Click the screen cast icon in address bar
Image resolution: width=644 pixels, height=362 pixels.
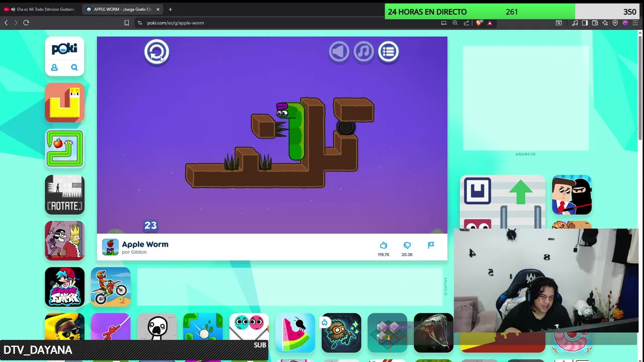point(444,23)
